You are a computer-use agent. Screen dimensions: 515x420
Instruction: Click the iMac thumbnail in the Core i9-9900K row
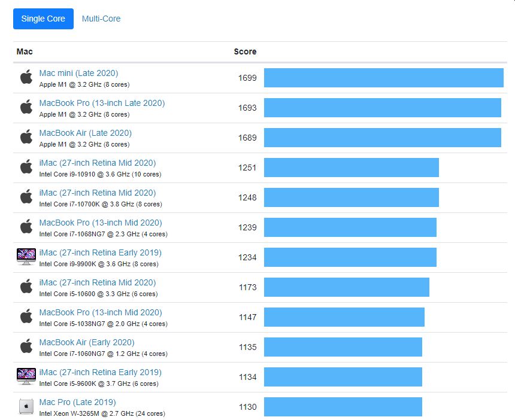[x=26, y=257]
